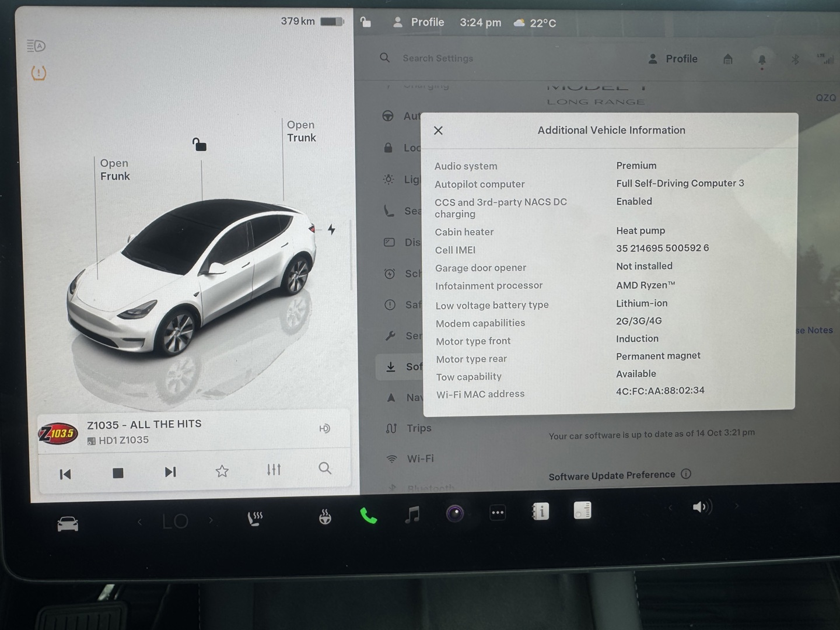Increase temperature with right chevron
Image resolution: width=840 pixels, height=630 pixels.
point(211,520)
